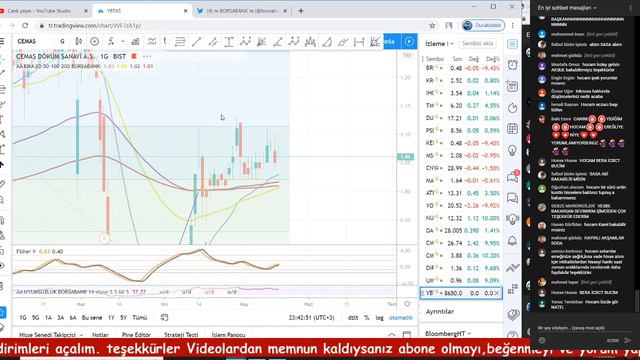Select the parallel channel drawing tool
Image resolution: width=640 pixels, height=360 pixels.
coord(213,42)
